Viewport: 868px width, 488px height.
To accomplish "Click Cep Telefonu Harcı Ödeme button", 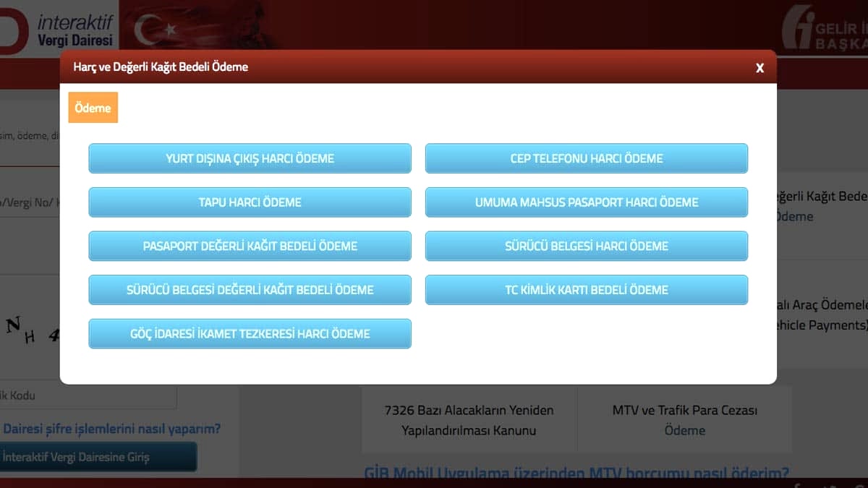I will 586,158.
